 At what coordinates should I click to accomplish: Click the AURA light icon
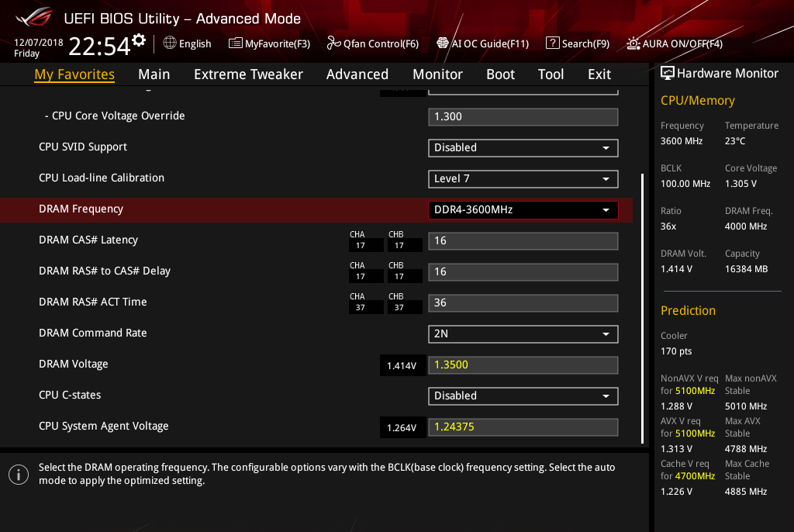pyautogui.click(x=633, y=43)
